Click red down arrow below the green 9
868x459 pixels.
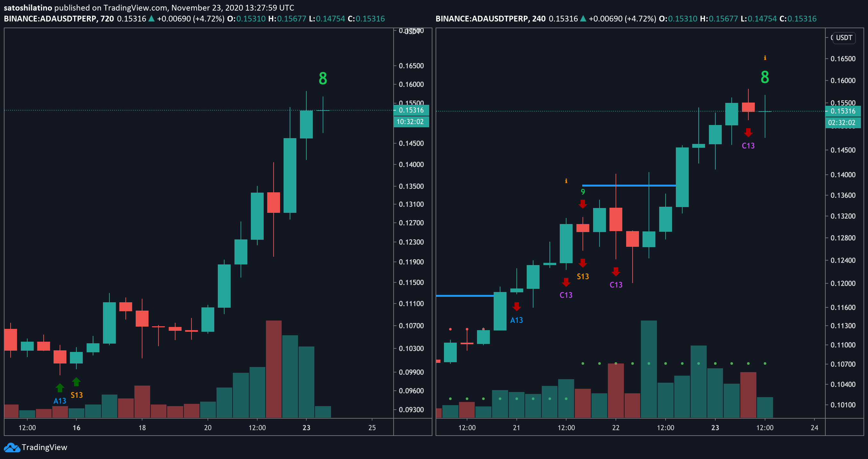(583, 204)
